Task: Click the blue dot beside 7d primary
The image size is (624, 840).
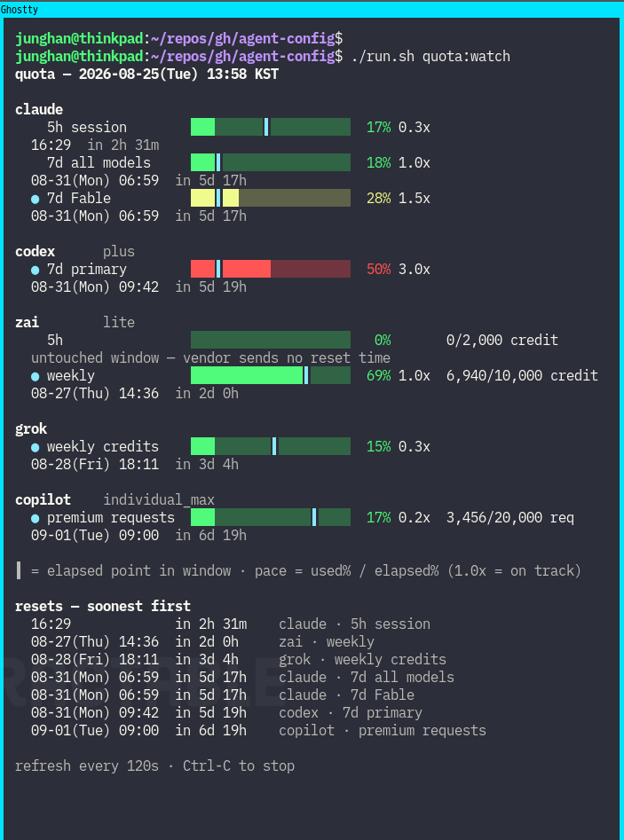Action: (x=36, y=270)
